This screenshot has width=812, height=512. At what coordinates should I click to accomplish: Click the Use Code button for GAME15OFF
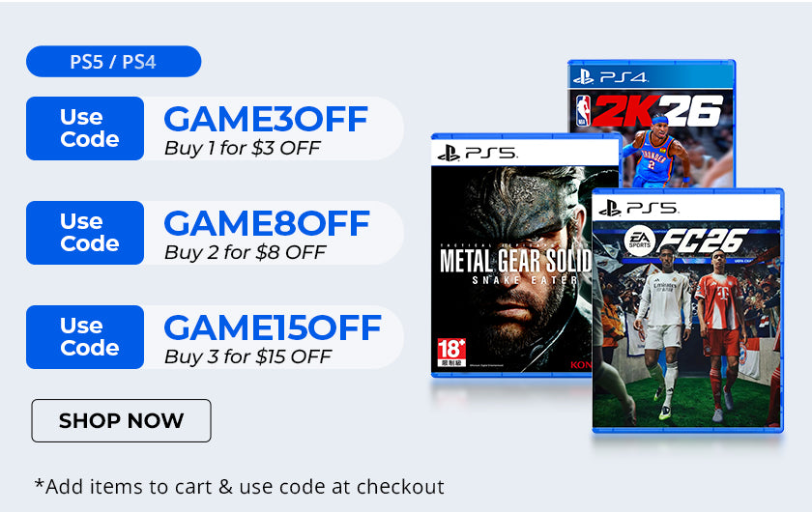[85, 337]
